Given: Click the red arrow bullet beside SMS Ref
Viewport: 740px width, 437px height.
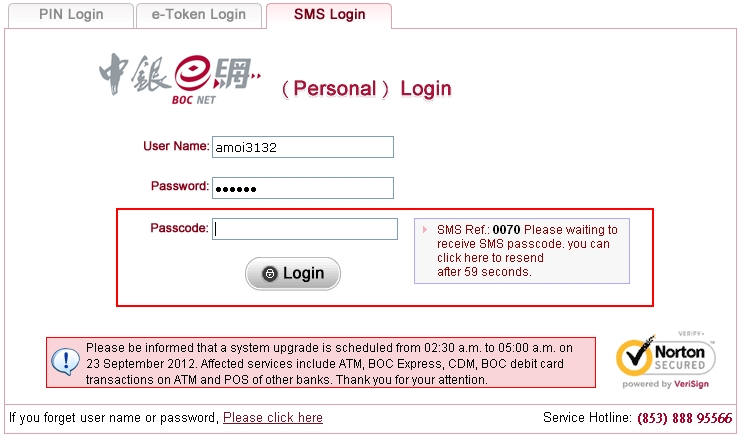Looking at the screenshot, I should click(425, 230).
